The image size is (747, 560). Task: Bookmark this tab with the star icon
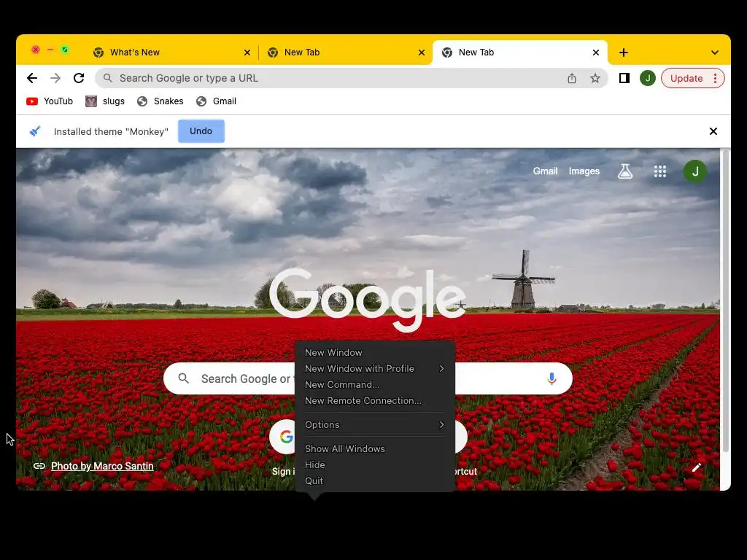click(595, 78)
